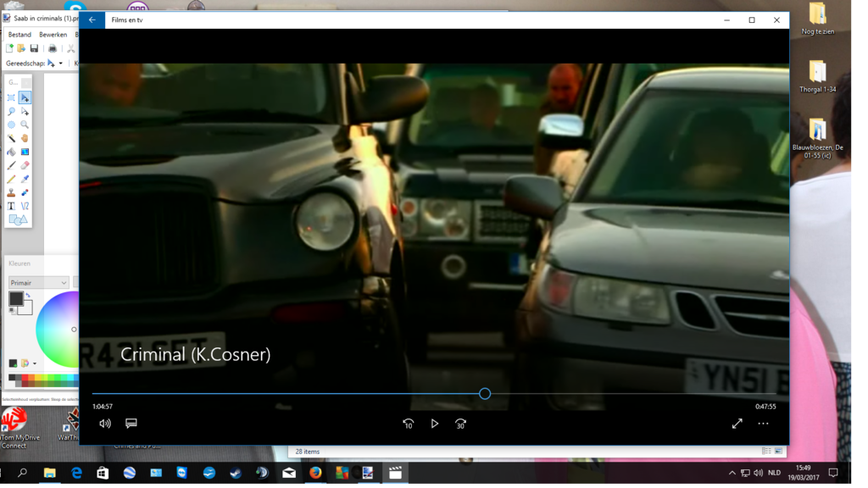The width and height of the screenshot is (868, 488).
Task: Open the Nog te zien desktop folder
Action: point(818,19)
